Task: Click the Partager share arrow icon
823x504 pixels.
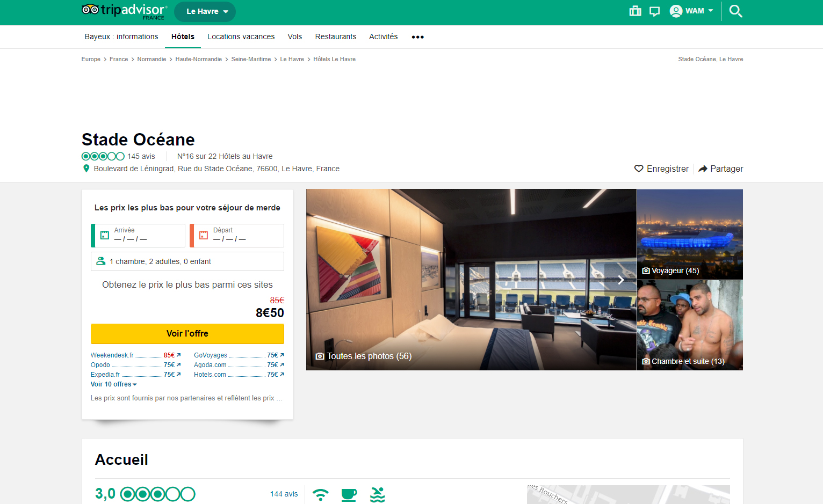Action: click(703, 169)
